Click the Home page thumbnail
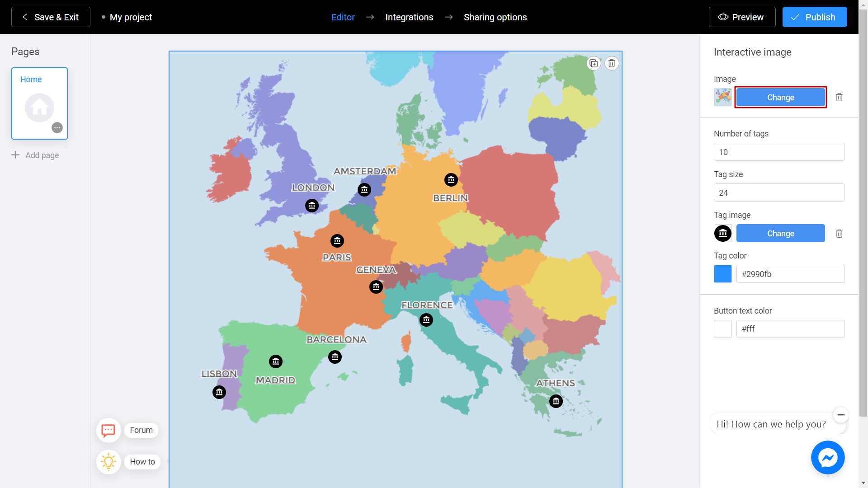This screenshot has width=868, height=488. pyautogui.click(x=39, y=103)
